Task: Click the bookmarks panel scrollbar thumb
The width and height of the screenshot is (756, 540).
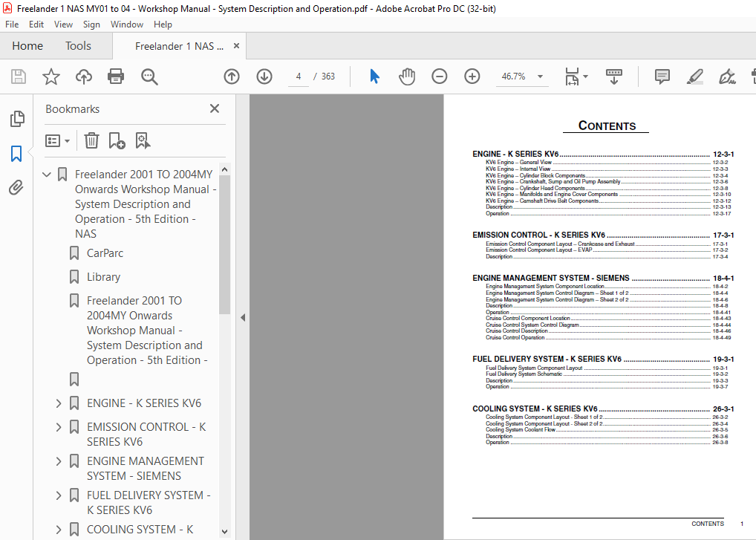Action: pyautogui.click(x=224, y=244)
